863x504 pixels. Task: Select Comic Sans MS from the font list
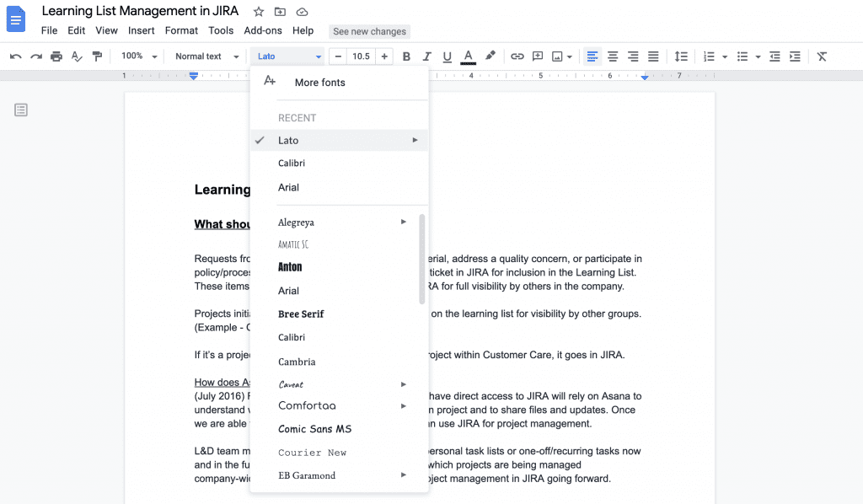(314, 429)
